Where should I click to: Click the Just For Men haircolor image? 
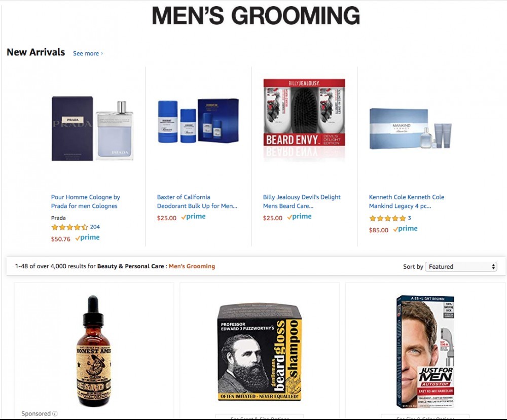[425, 352]
